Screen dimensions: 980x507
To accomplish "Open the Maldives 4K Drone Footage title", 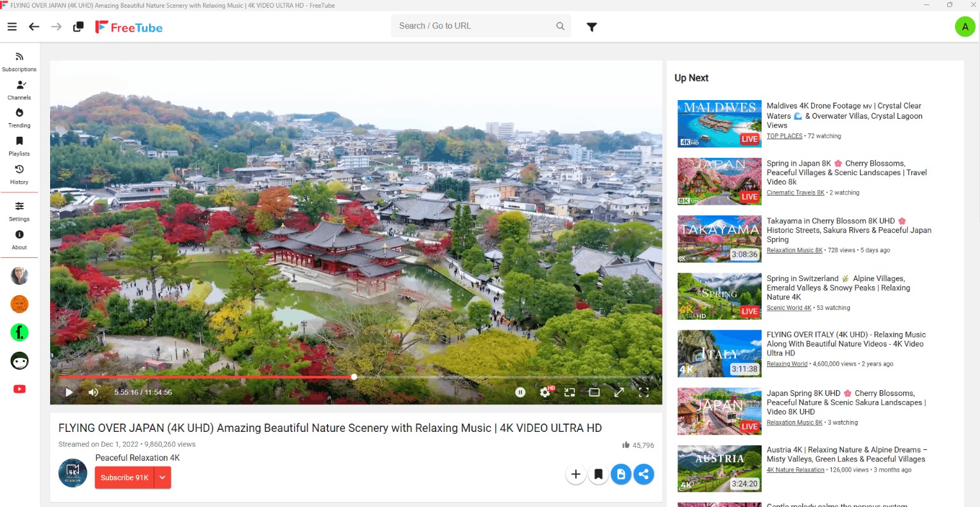I will [x=844, y=116].
